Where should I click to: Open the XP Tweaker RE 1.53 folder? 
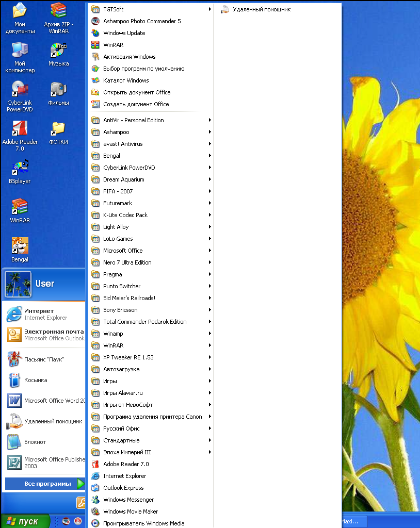(151, 357)
